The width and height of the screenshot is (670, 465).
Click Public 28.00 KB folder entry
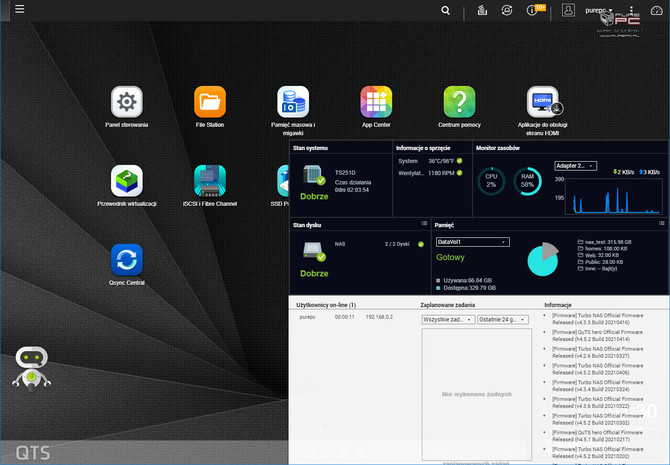coord(600,262)
